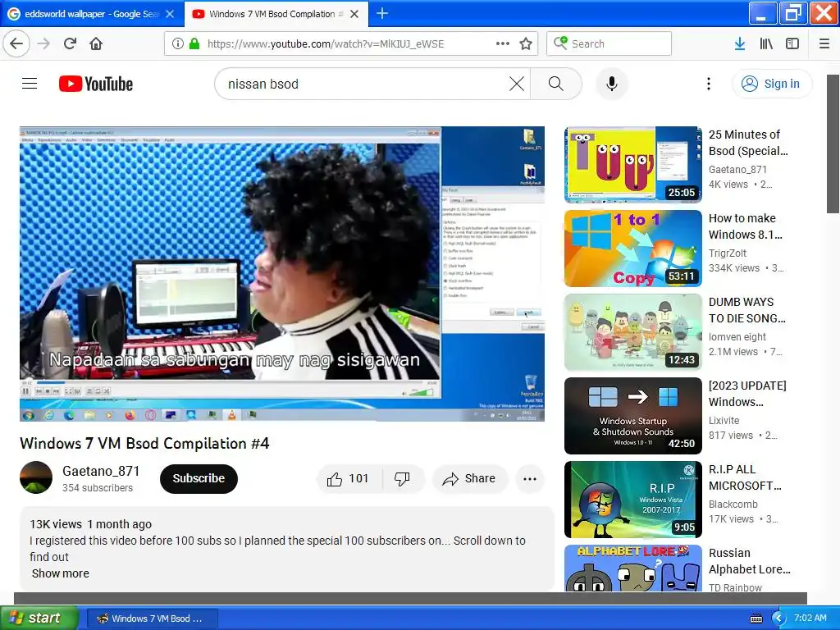Viewport: 840px width, 630px height.
Task: Click the TrigrZolt channel name
Action: 727,253
